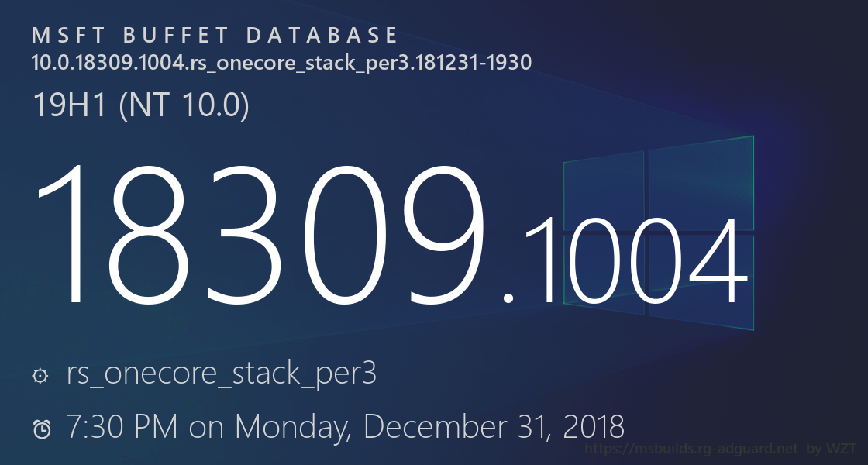Click the 181231-1930 timestamp in the build string
This screenshot has width=868, height=465.
pos(470,63)
